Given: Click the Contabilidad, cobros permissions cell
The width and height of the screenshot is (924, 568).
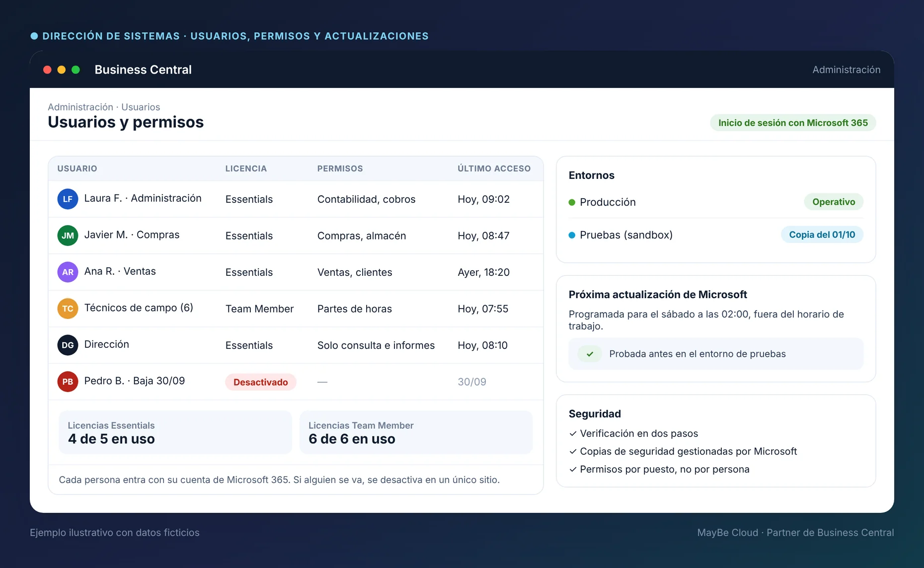Looking at the screenshot, I should 366,199.
